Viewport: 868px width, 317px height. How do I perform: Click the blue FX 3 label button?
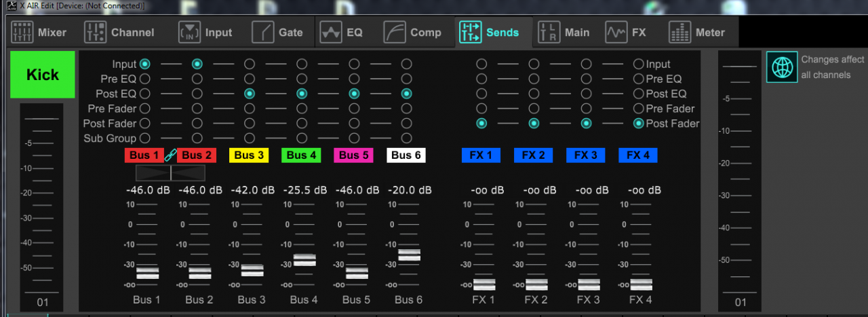585,155
